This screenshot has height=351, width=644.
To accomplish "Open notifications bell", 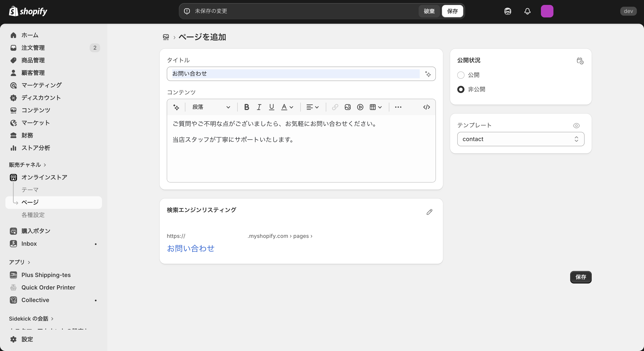I will click(x=527, y=11).
